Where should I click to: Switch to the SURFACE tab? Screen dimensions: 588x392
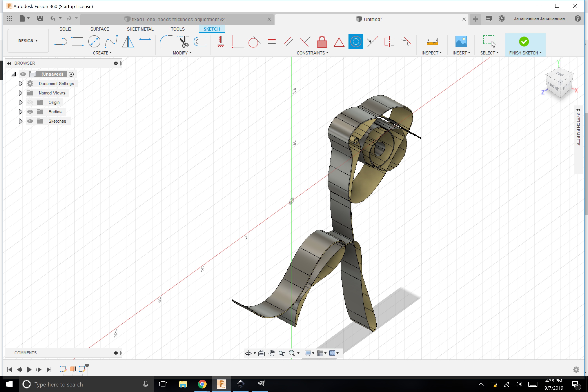pyautogui.click(x=100, y=29)
